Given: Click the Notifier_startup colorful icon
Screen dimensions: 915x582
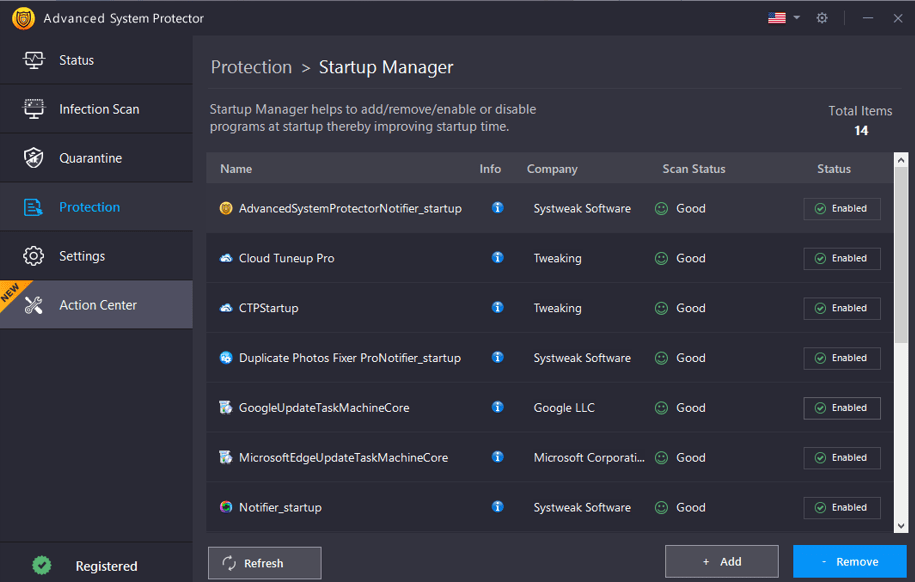Looking at the screenshot, I should tap(226, 507).
